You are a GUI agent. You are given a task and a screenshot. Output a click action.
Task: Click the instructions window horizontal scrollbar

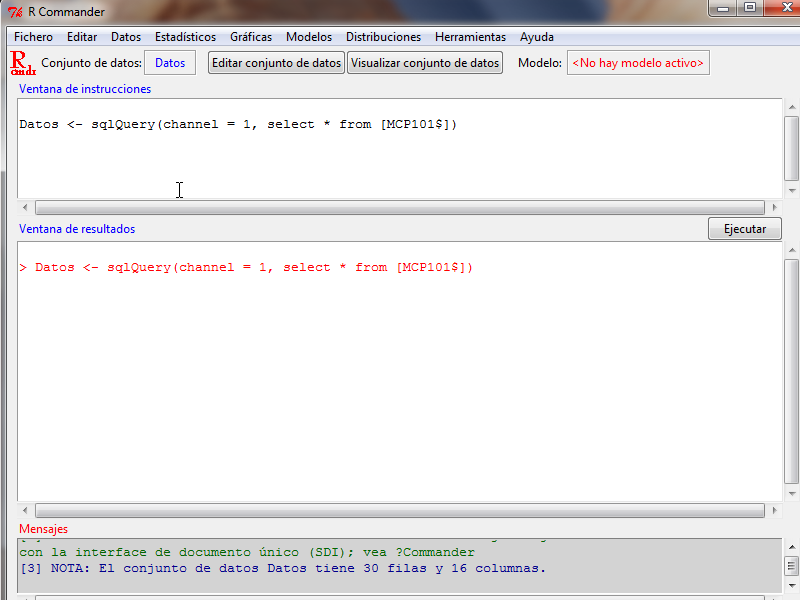pos(399,207)
